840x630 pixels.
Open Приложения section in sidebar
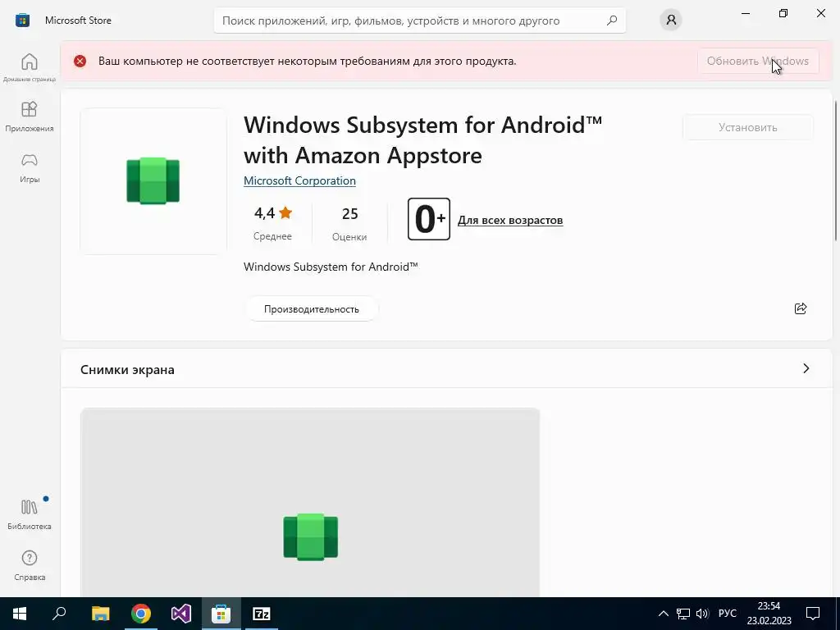click(30, 116)
